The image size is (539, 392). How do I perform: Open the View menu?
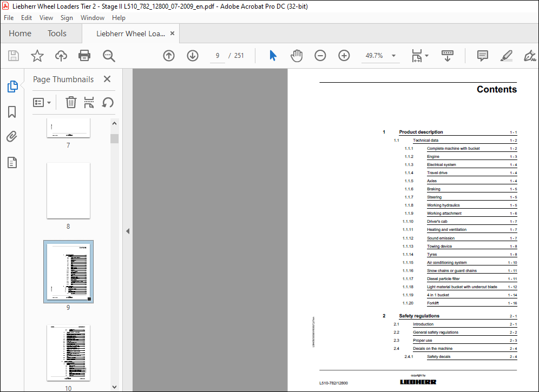[x=46, y=18]
